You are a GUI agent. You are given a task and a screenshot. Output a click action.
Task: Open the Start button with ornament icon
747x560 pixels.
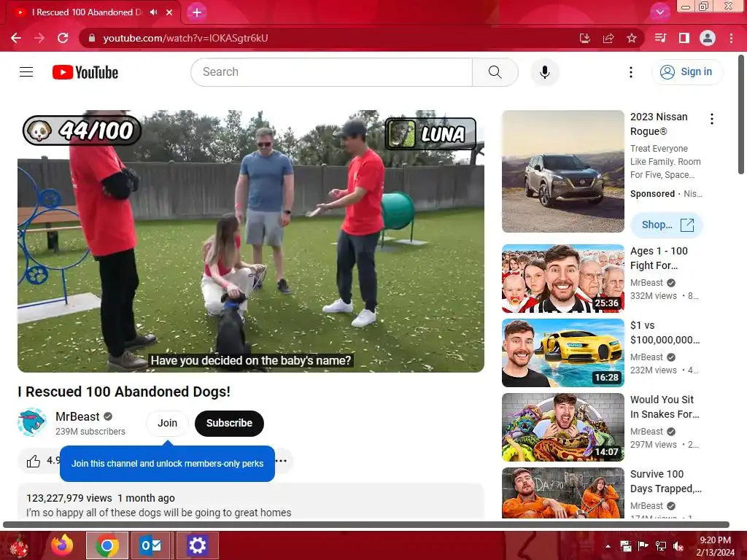tap(19, 547)
